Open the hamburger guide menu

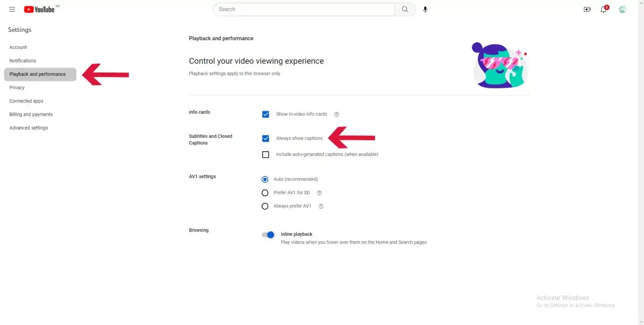coord(12,9)
